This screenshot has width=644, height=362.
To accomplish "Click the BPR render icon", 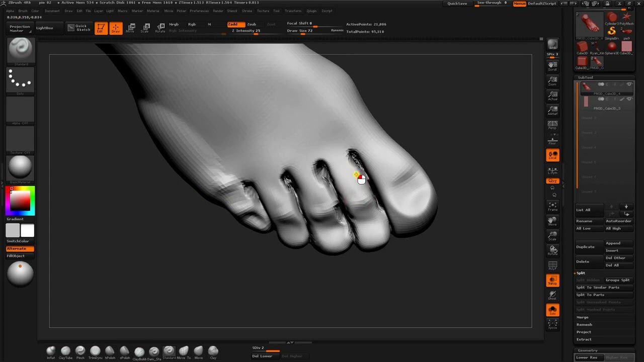I will [x=552, y=45].
